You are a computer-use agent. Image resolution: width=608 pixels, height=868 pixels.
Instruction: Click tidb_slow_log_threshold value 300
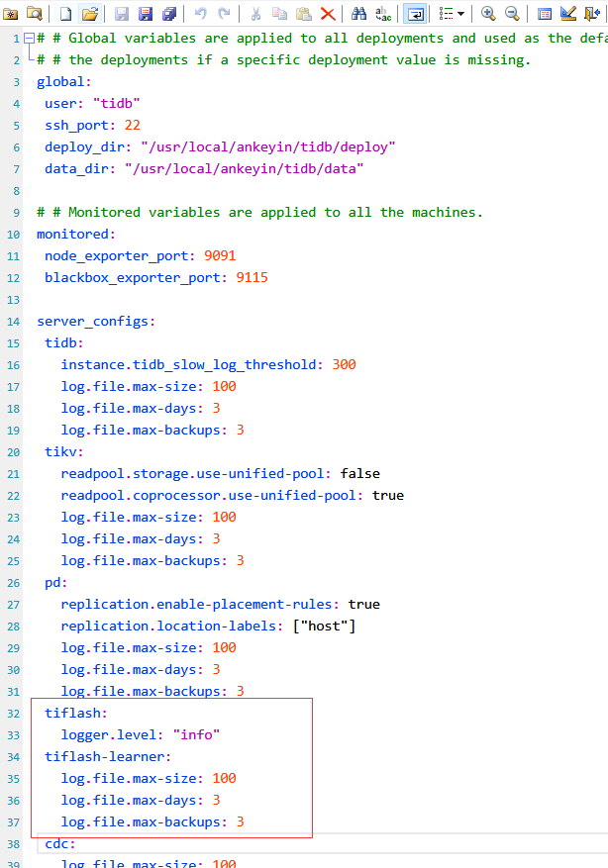[344, 365]
